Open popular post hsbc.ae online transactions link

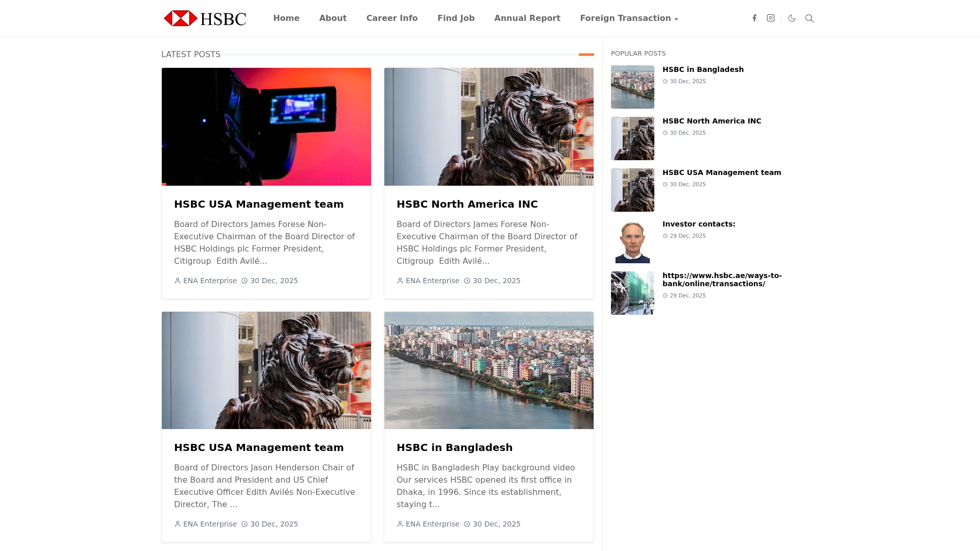coord(722,280)
